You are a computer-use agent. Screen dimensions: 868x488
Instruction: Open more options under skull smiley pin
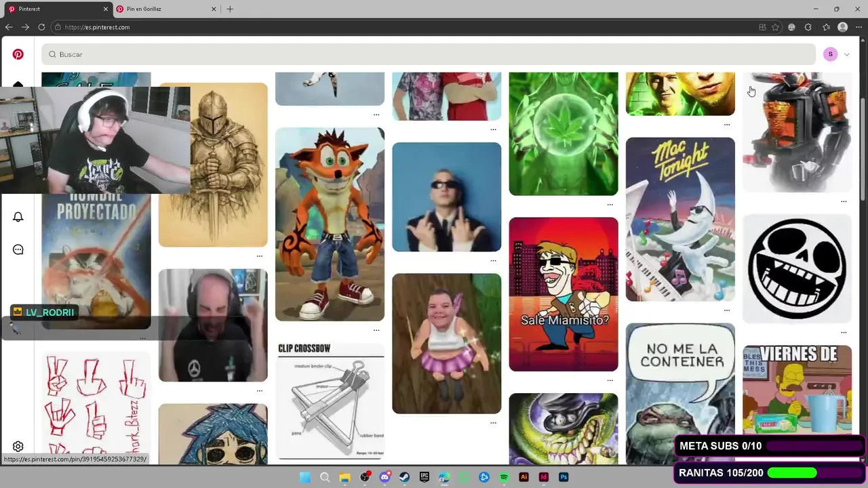tap(844, 332)
